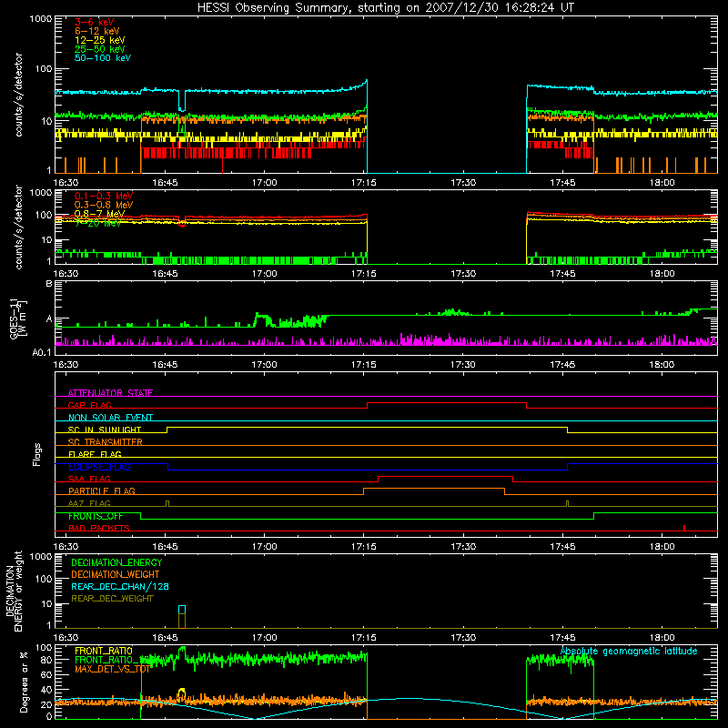Image resolution: width=728 pixels, height=728 pixels.
Task: Click the ATTENUATOR_STATE flag label
Action: click(110, 393)
